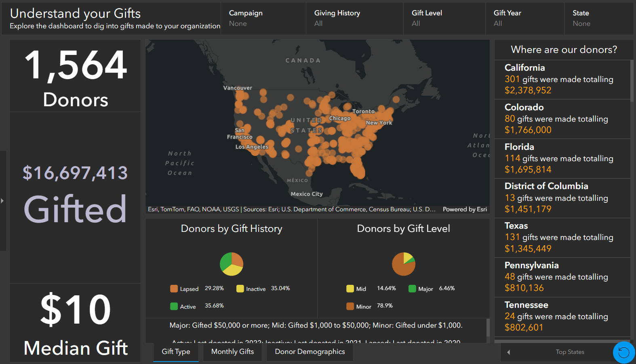Open the Donor Demographics tab
The height and width of the screenshot is (364, 636).
click(310, 352)
